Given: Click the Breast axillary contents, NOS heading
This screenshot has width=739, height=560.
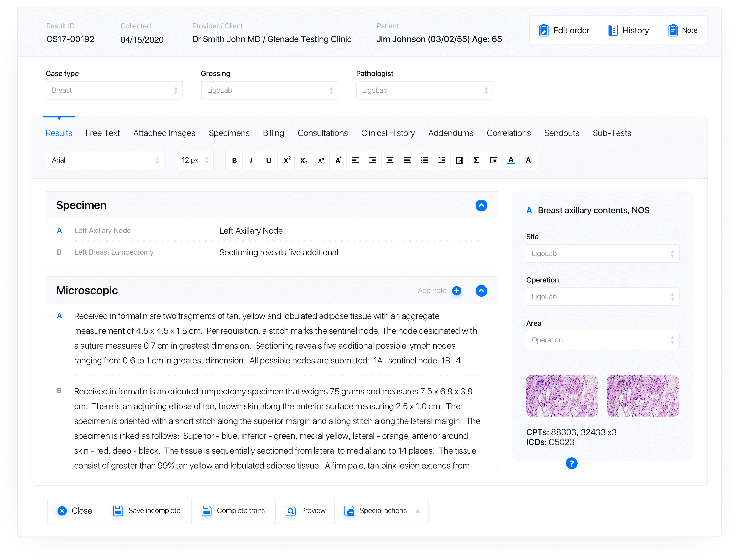Looking at the screenshot, I should click(594, 210).
